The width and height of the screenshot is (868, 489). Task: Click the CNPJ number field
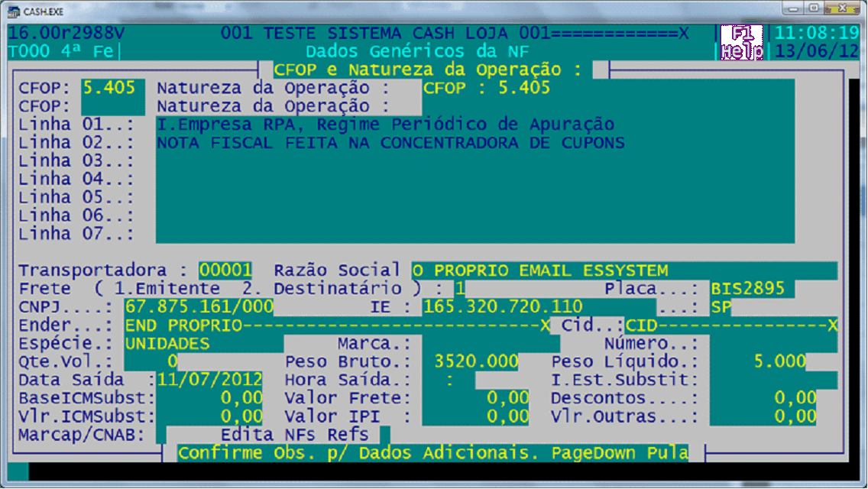pyautogui.click(x=199, y=307)
